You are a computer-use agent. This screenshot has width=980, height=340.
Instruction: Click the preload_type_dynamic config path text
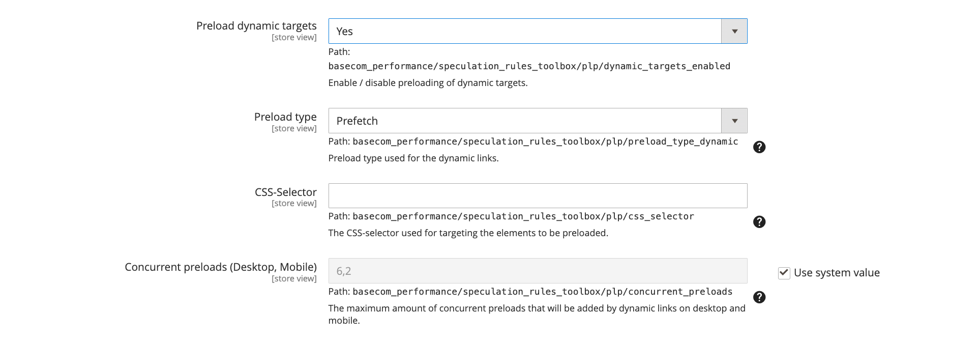(545, 141)
